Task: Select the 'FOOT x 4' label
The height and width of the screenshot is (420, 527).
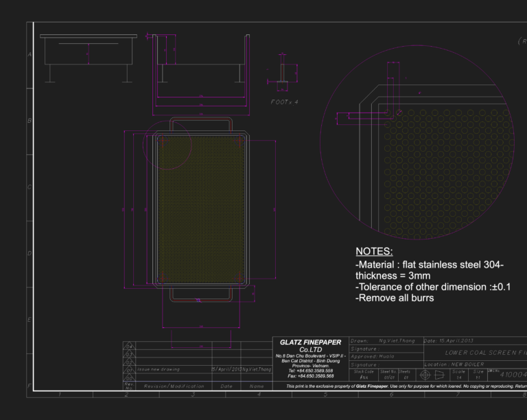Action: click(284, 102)
